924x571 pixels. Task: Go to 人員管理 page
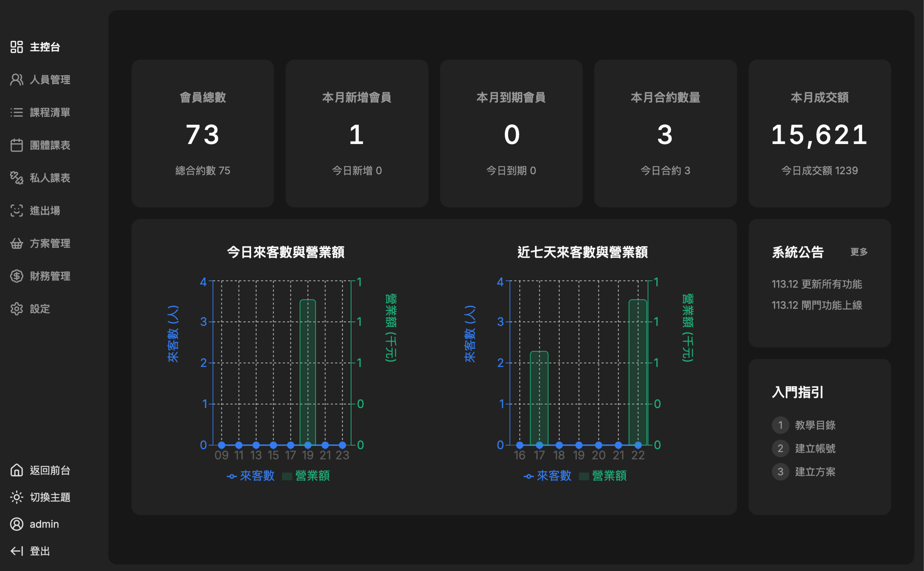(50, 80)
